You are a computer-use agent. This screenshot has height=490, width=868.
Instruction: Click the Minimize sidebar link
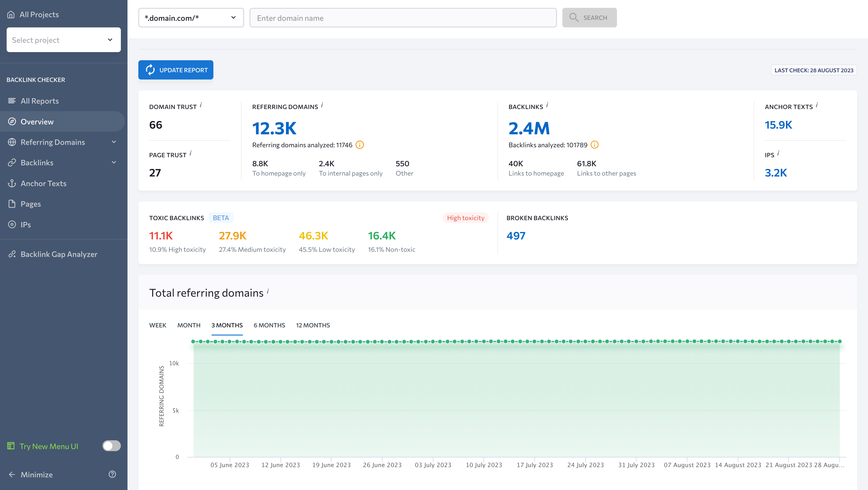tap(37, 475)
